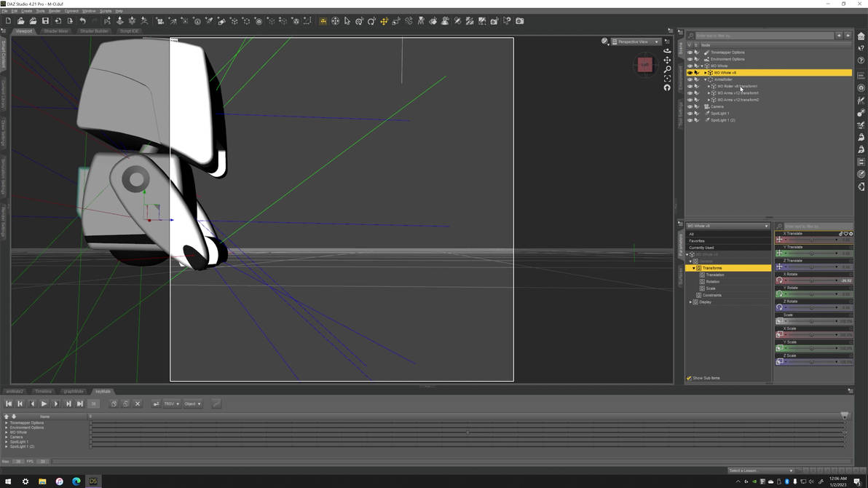This screenshot has width=868, height=488.
Task: Open the Perspective View dropdown
Action: point(636,42)
